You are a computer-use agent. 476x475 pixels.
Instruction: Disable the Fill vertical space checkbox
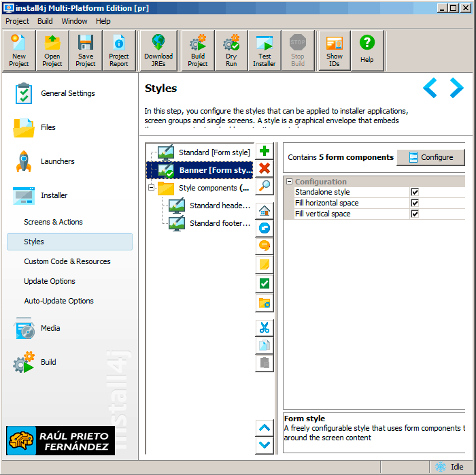(x=415, y=214)
